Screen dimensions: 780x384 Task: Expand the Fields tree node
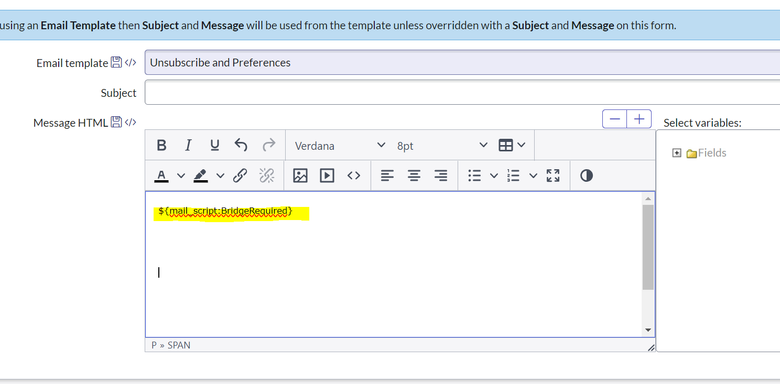coord(676,153)
